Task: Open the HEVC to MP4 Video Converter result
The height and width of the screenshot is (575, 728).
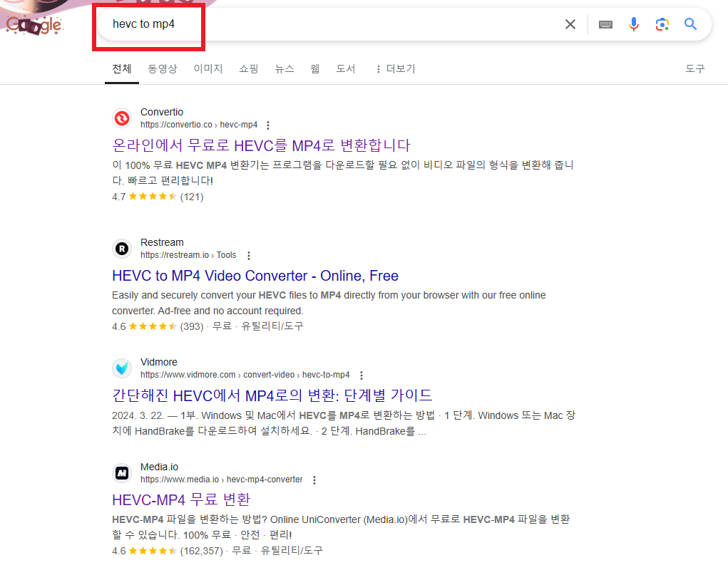Action: [255, 276]
